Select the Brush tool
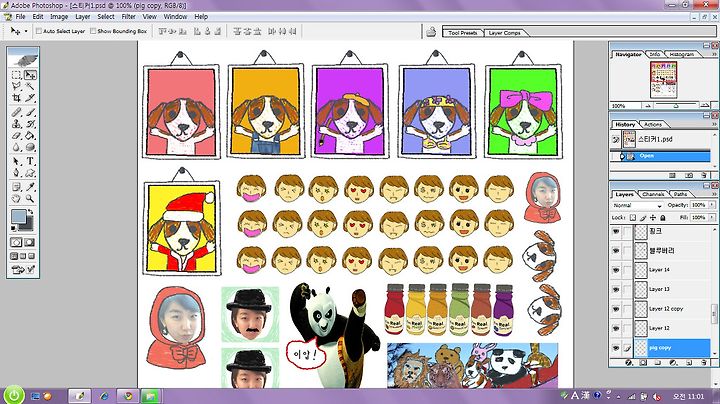This screenshot has width=720, height=404. 30,112
